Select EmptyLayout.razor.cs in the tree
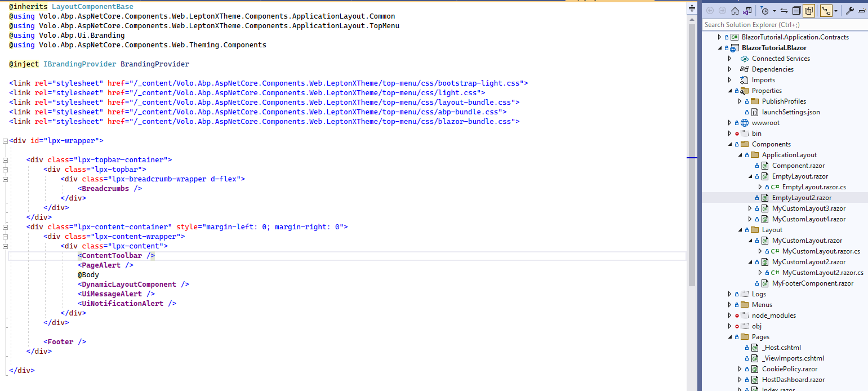This screenshot has width=868, height=391. coord(814,187)
